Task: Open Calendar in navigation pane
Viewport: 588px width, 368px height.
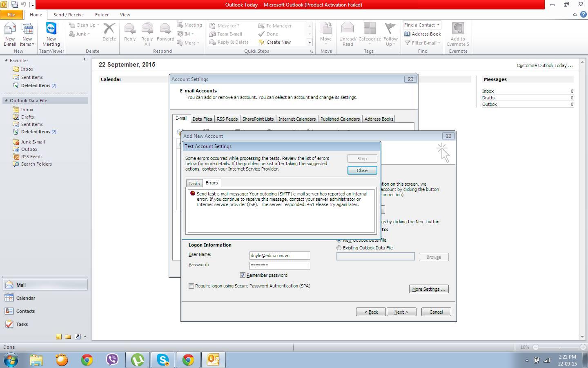Action: (x=45, y=298)
